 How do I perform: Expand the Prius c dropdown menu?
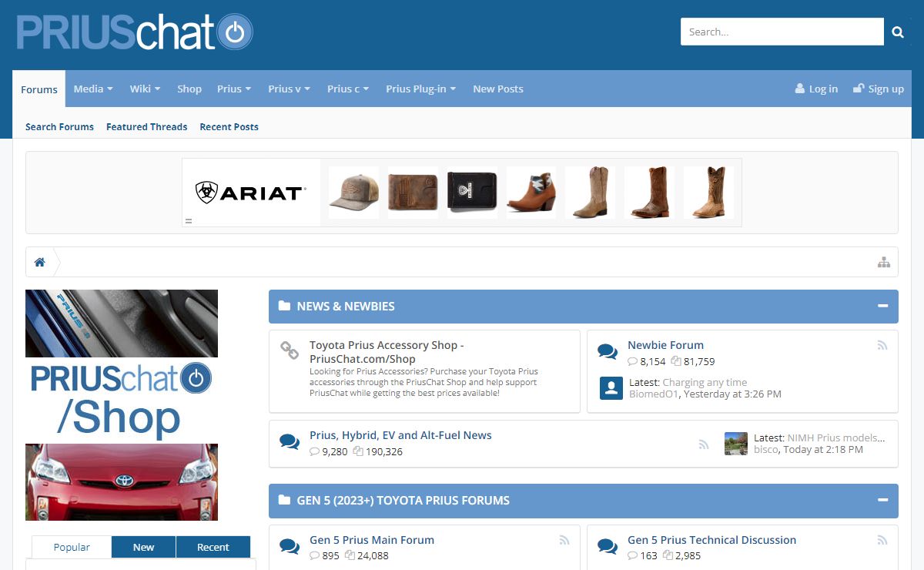(348, 89)
